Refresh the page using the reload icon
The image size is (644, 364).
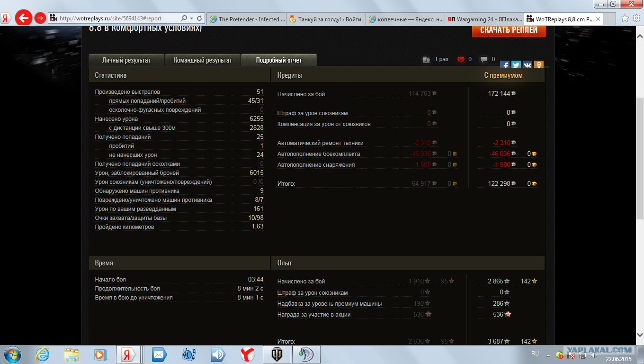(x=199, y=18)
